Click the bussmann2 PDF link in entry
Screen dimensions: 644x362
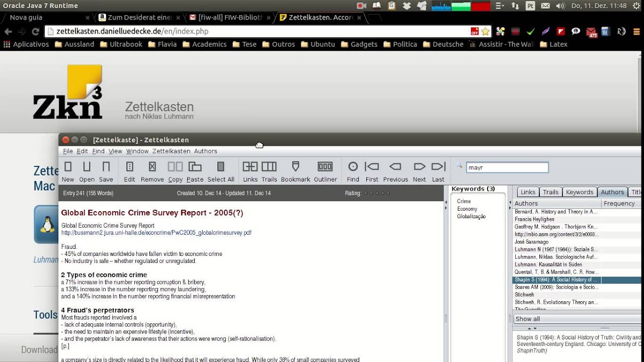(156, 233)
